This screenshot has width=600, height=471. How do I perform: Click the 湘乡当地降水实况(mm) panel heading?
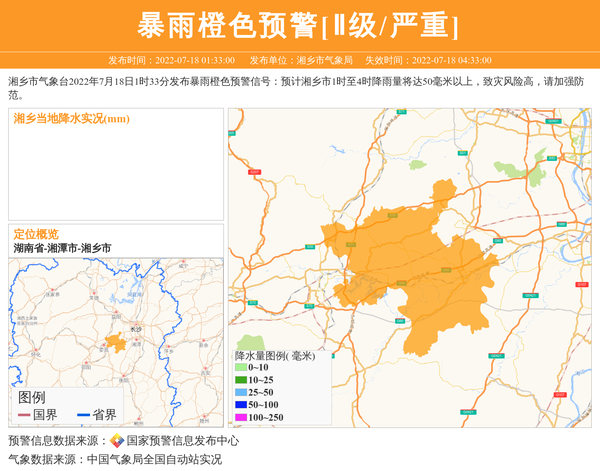coord(72,119)
